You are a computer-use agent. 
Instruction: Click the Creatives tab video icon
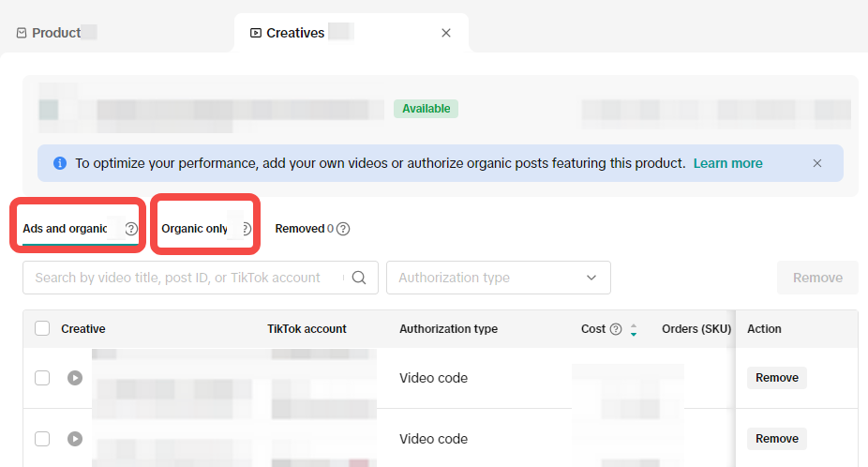[255, 33]
